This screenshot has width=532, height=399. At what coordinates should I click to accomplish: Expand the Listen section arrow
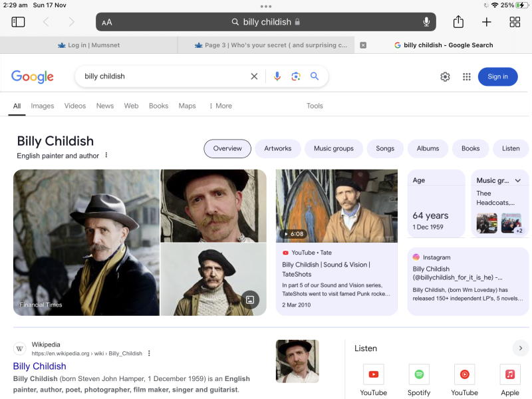coord(521,348)
